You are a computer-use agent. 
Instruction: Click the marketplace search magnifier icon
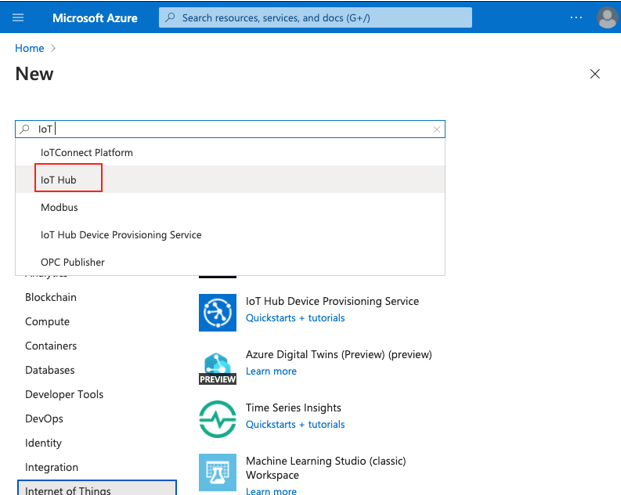click(x=25, y=129)
